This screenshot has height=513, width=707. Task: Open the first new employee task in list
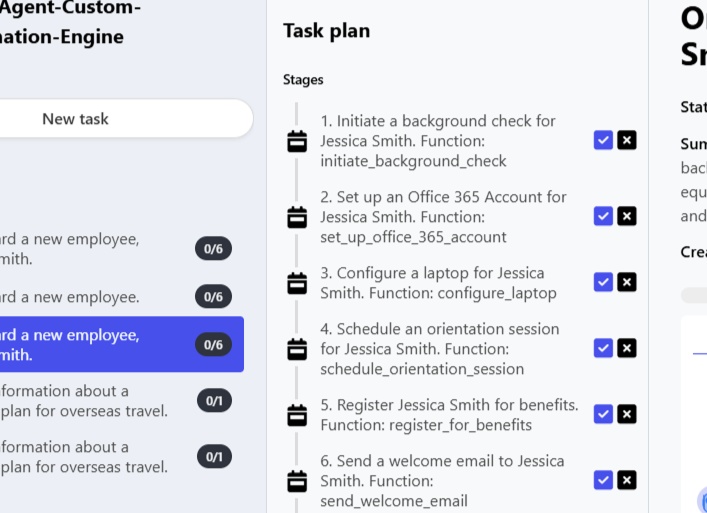click(122, 249)
